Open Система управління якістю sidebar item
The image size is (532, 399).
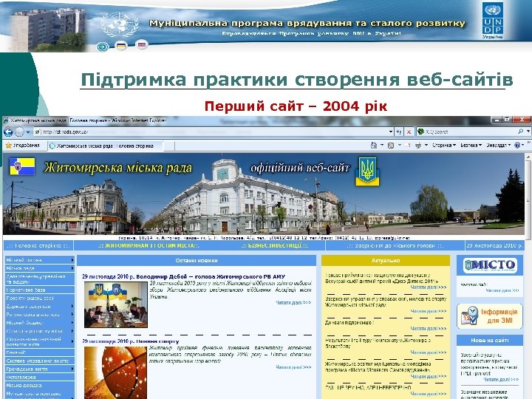click(40, 361)
